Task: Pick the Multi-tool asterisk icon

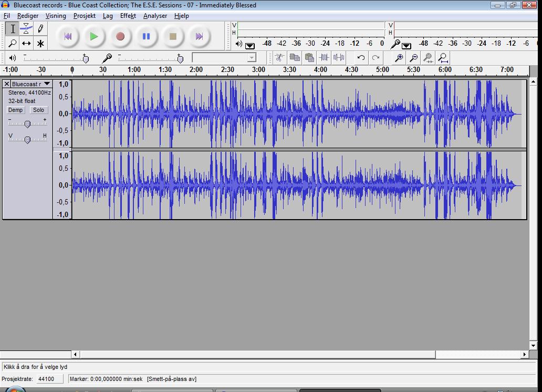Action: (40, 44)
